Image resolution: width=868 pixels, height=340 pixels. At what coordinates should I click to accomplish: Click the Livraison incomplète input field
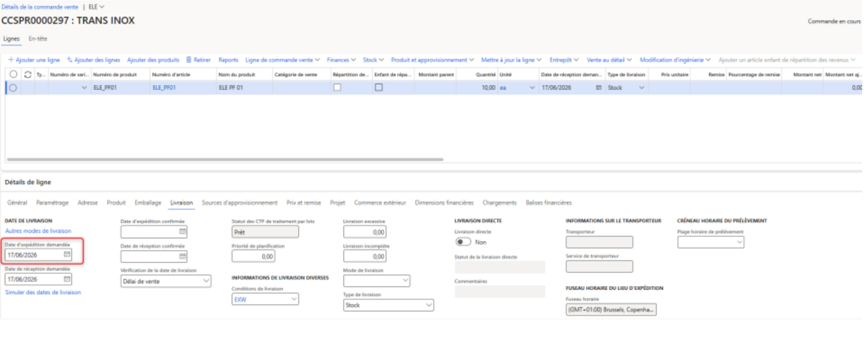click(x=365, y=256)
